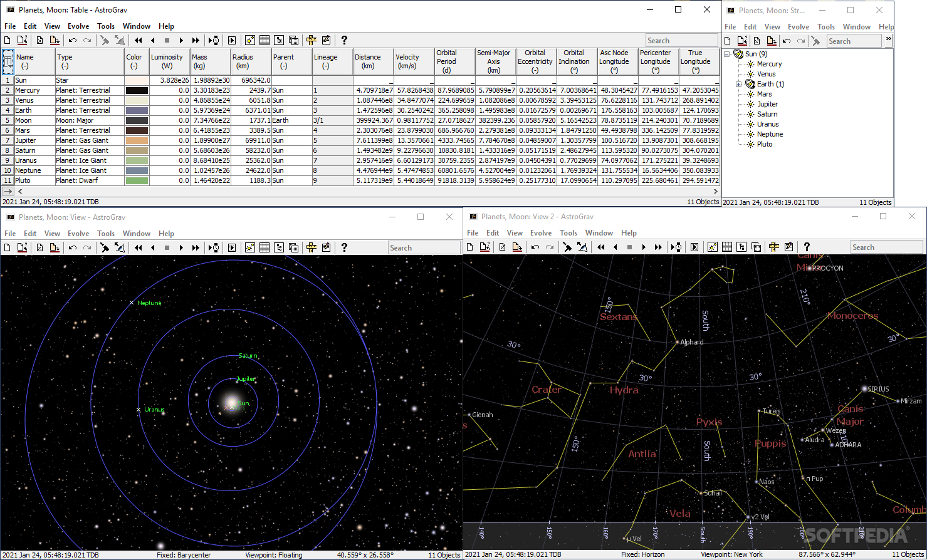Open new Table window icon in Table toolbar

point(264,40)
